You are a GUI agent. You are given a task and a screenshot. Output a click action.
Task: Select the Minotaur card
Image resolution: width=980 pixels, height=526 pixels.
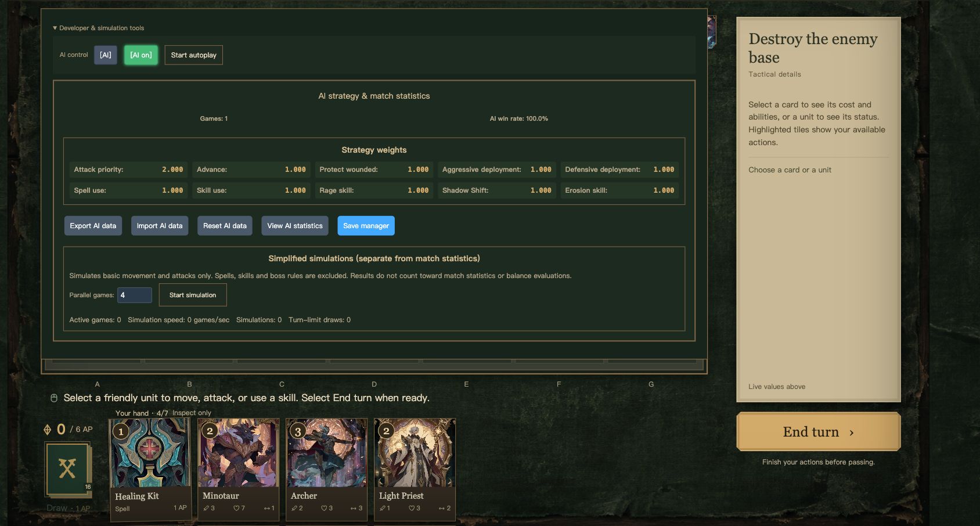(x=239, y=470)
